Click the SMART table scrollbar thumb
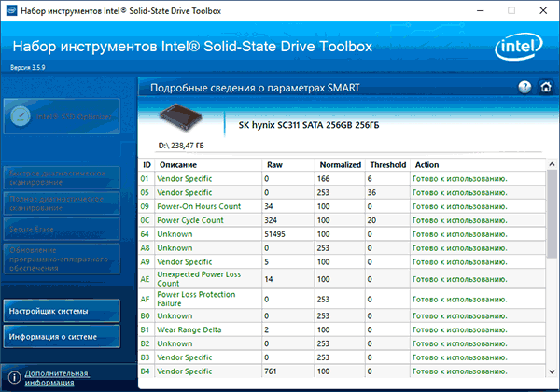The width and height of the screenshot is (560, 392). (x=552, y=214)
